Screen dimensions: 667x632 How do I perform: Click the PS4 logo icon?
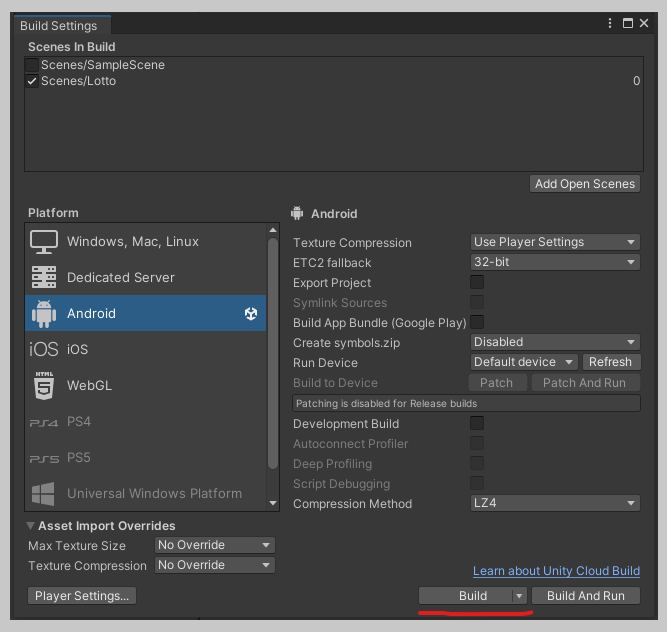[x=43, y=423]
